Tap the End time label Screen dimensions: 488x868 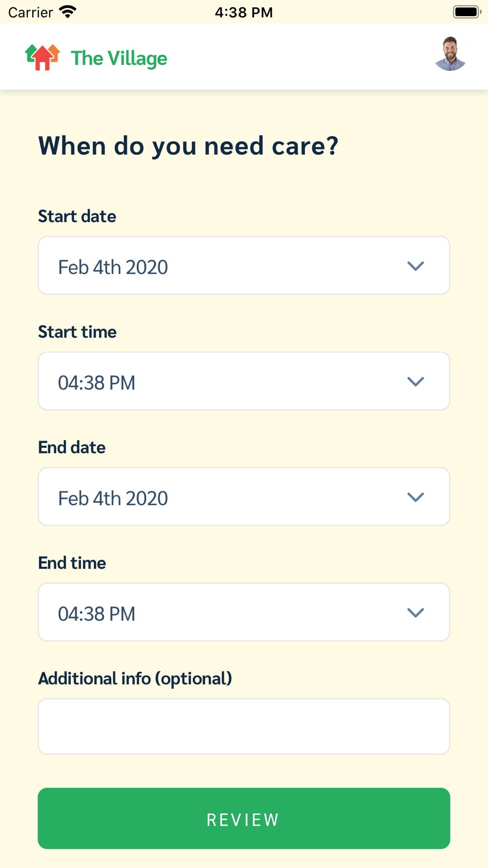[72, 563]
